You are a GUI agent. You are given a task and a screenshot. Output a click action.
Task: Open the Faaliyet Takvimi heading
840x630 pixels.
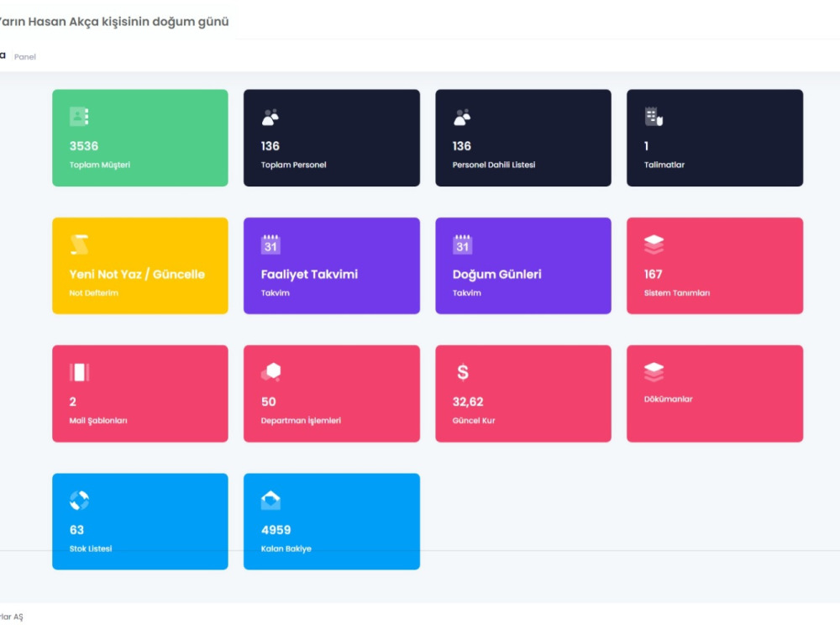tap(310, 275)
